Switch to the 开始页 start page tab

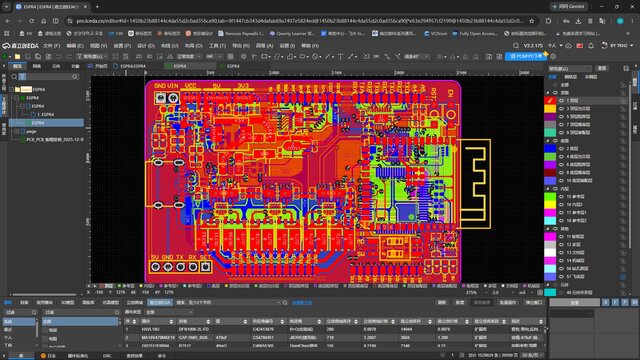[98, 66]
